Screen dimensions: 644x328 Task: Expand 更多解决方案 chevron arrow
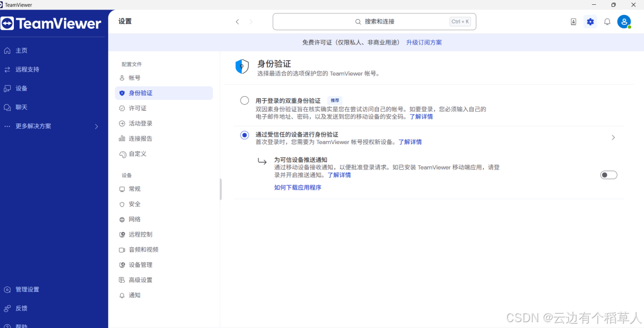pos(96,127)
